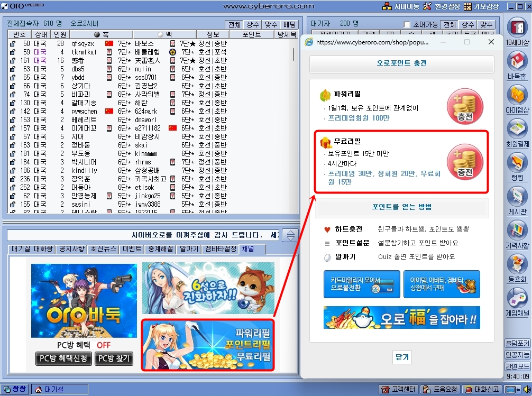Click the Internet Explorer icon in popup title
This screenshot has width=532, height=396.
pos(309,42)
